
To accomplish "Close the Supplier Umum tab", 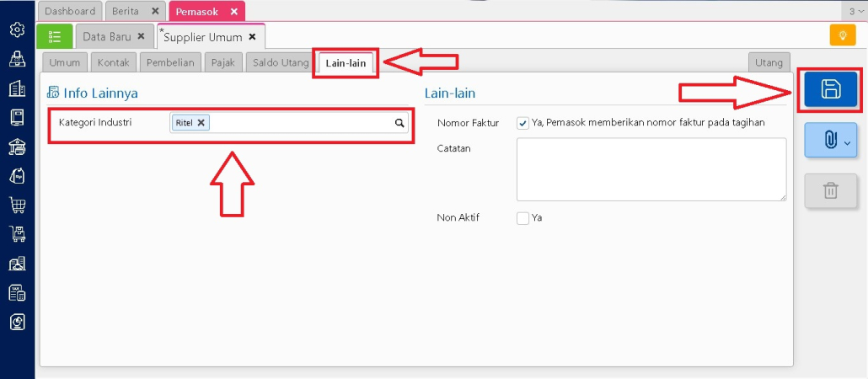I will [x=252, y=37].
